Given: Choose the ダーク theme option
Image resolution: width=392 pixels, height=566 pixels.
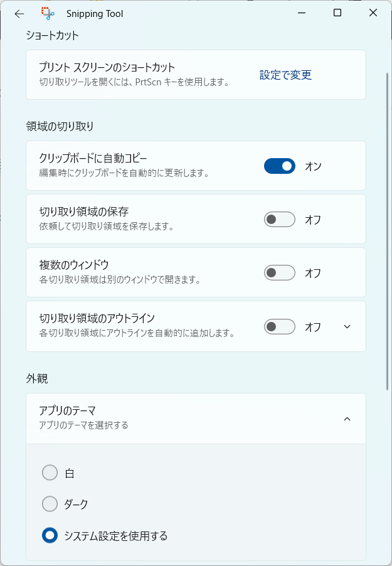Looking at the screenshot, I should 50,504.
